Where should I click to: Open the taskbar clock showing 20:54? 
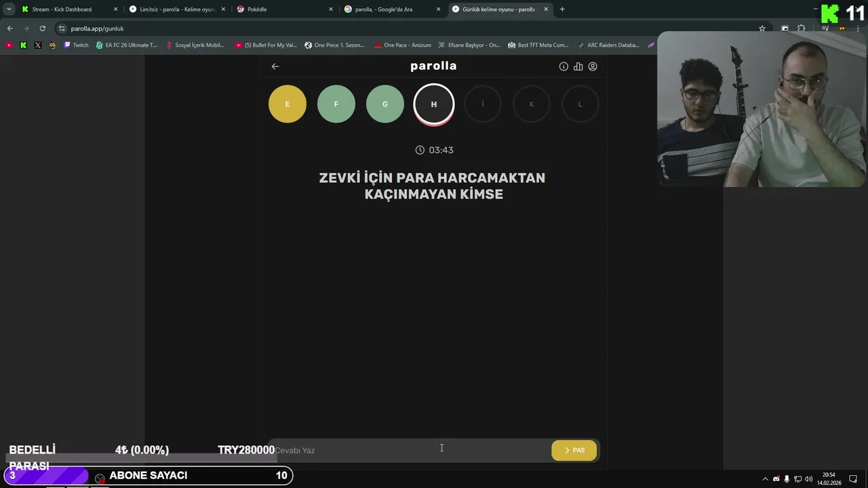click(829, 479)
